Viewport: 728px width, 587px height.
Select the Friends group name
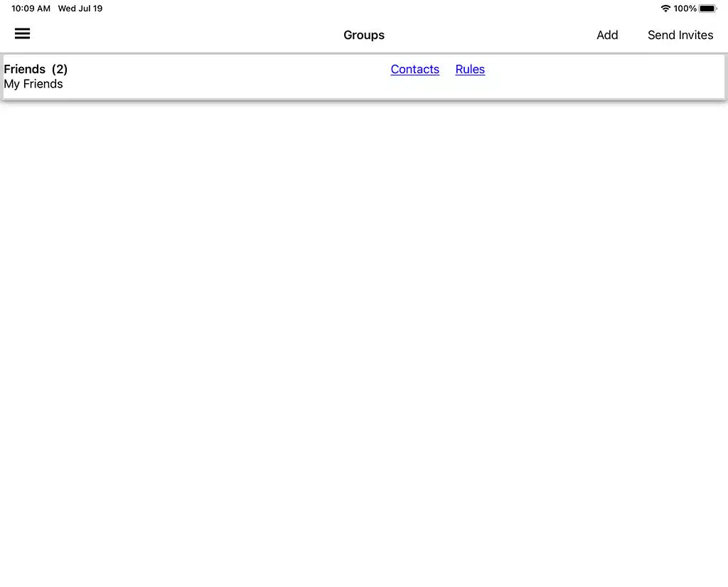click(x=25, y=69)
